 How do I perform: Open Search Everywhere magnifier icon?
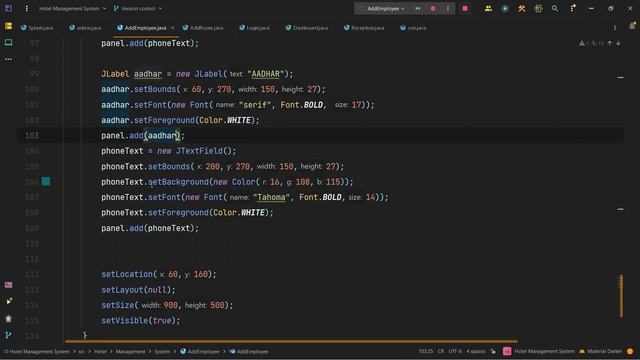pos(555,9)
